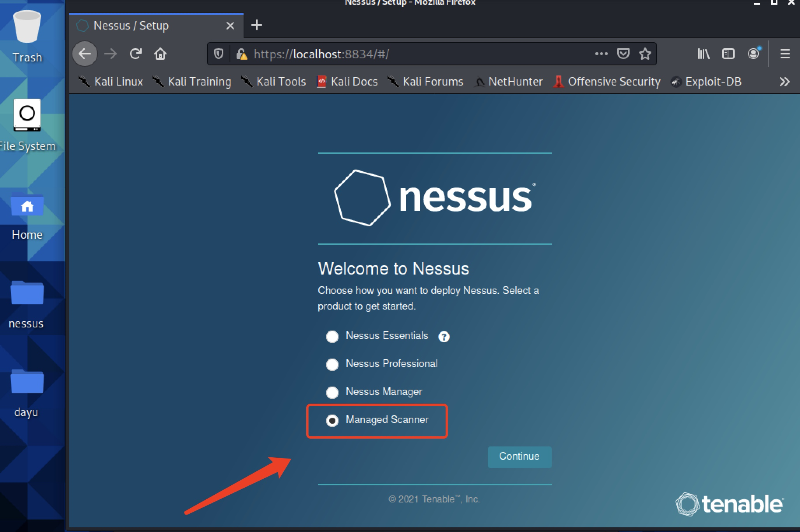Open the Kali Training bookmark
The image size is (800, 532).
[x=192, y=82]
